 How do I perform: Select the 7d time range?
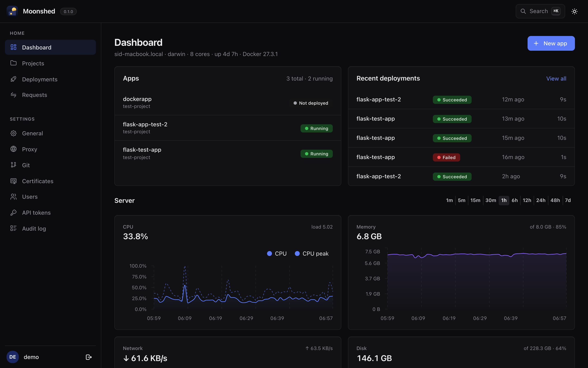568,200
